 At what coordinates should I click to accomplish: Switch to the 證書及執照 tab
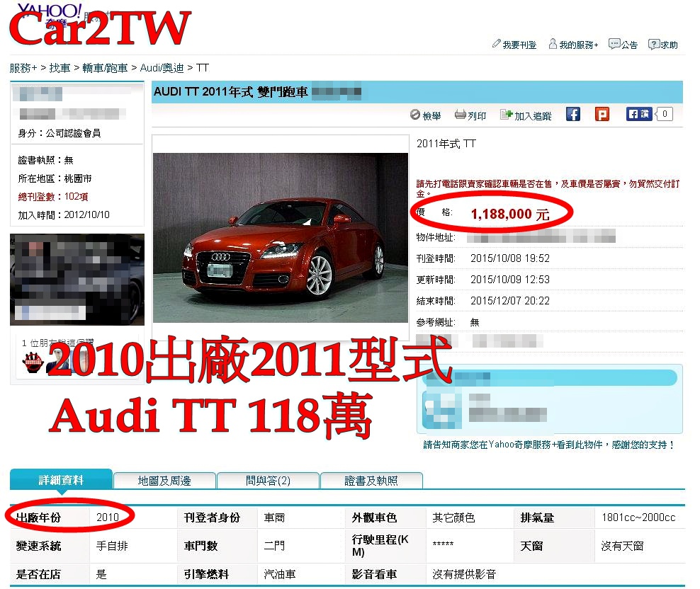[371, 481]
